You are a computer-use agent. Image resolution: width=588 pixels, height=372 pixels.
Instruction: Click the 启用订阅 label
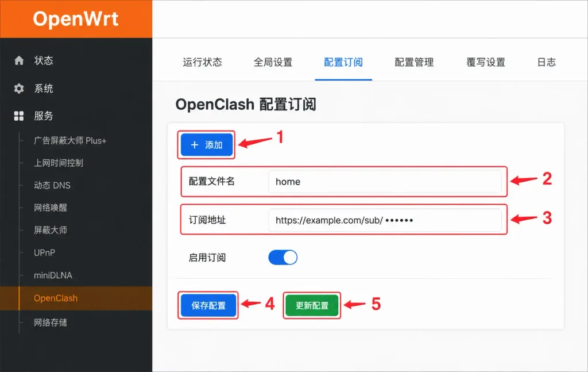[207, 258]
